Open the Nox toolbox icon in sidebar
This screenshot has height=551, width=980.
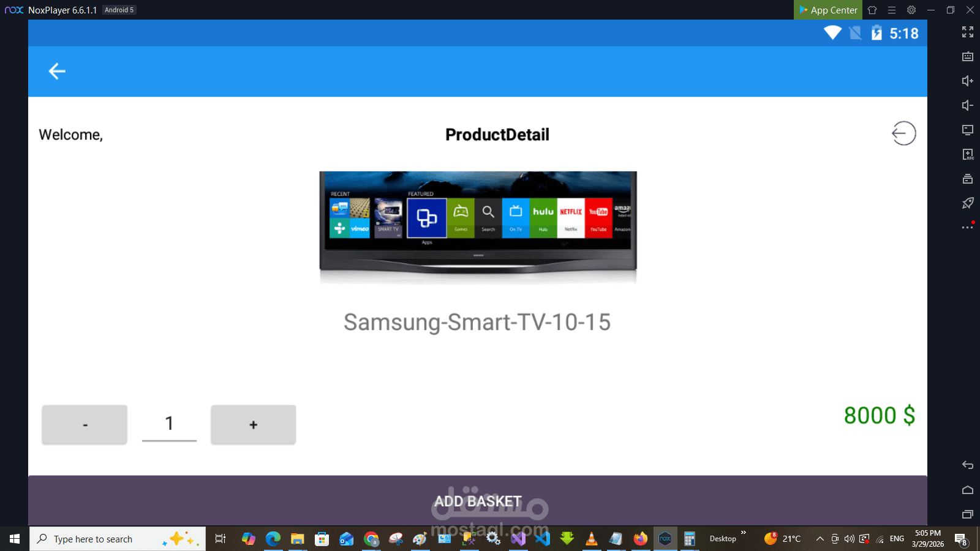(968, 179)
